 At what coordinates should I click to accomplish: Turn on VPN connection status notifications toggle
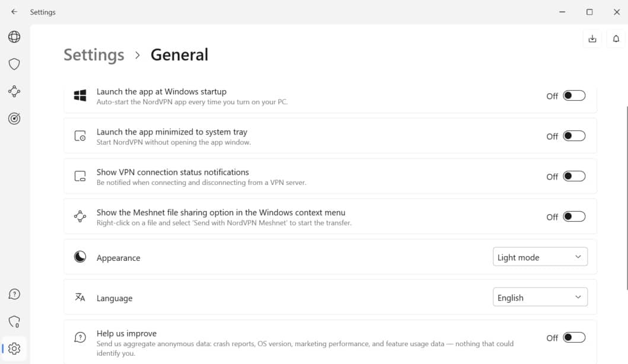coord(574,176)
